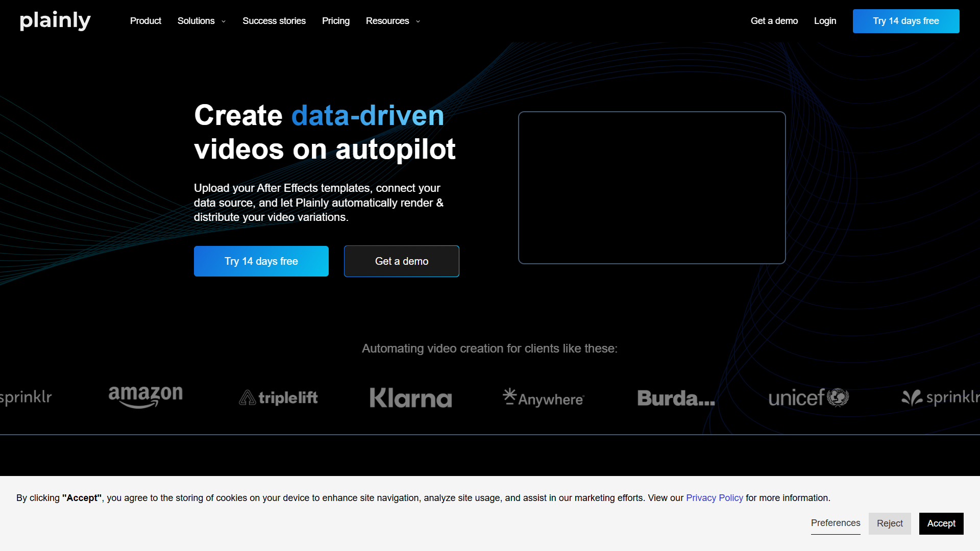Viewport: 980px width, 551px height.
Task: Open cookie Preferences
Action: click(x=836, y=523)
